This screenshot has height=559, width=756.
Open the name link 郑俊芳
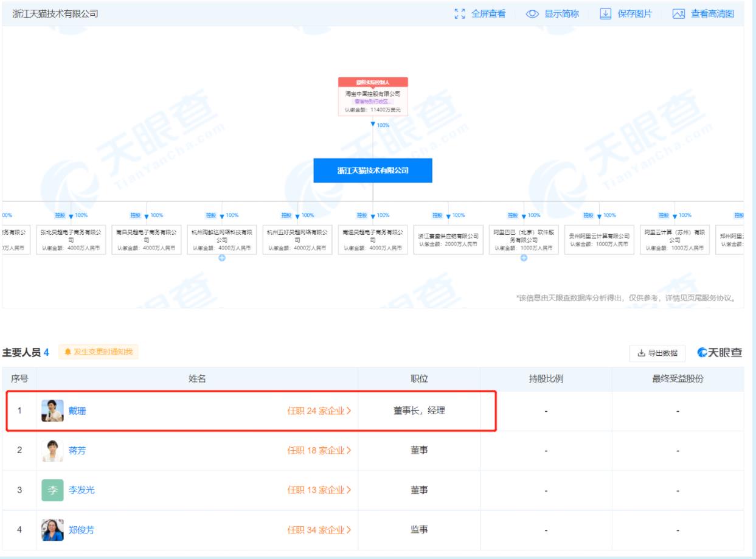click(81, 529)
